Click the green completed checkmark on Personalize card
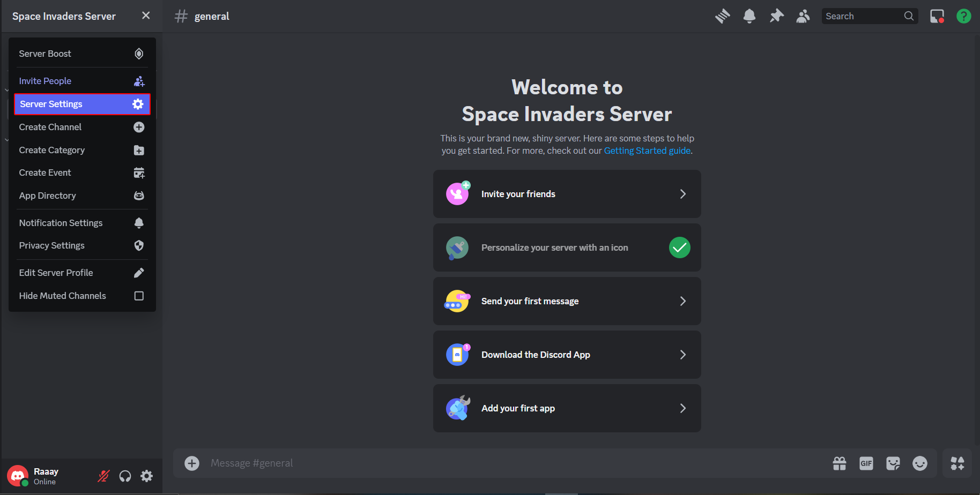Viewport: 980px width, 495px height. click(x=680, y=247)
